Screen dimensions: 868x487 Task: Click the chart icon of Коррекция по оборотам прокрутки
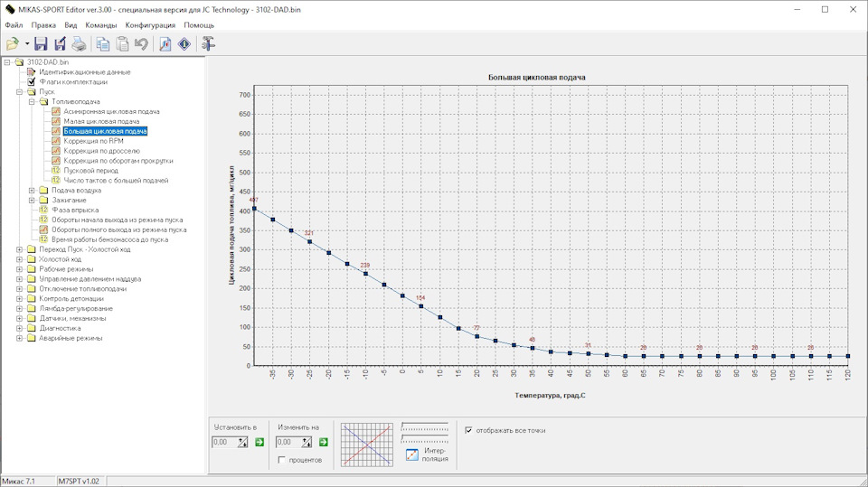(56, 161)
